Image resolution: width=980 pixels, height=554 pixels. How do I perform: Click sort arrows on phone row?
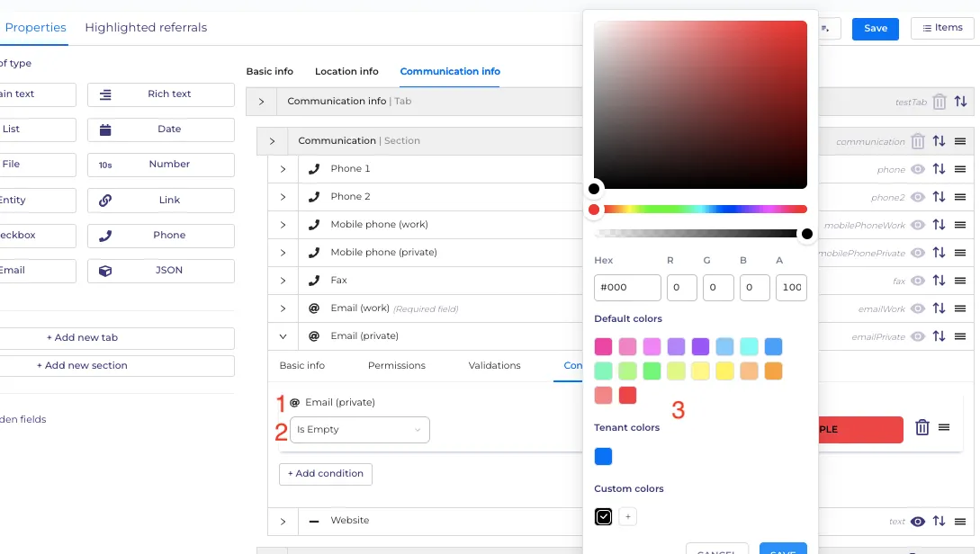(939, 169)
